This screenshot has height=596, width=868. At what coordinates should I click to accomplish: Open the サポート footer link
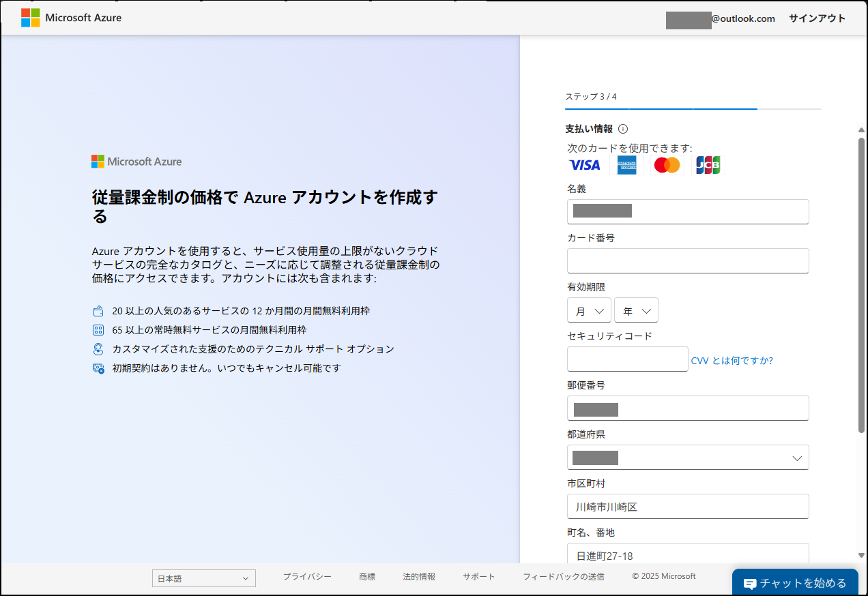coord(479,577)
